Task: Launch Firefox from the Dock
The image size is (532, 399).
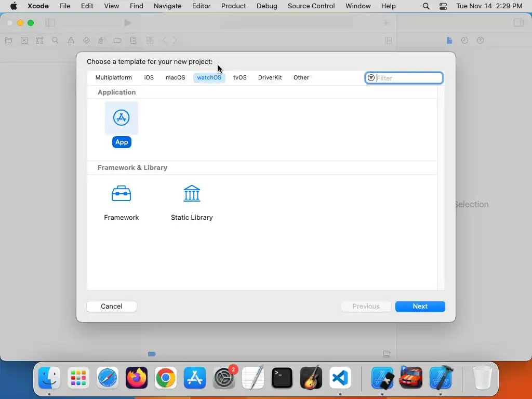Action: pos(137,378)
